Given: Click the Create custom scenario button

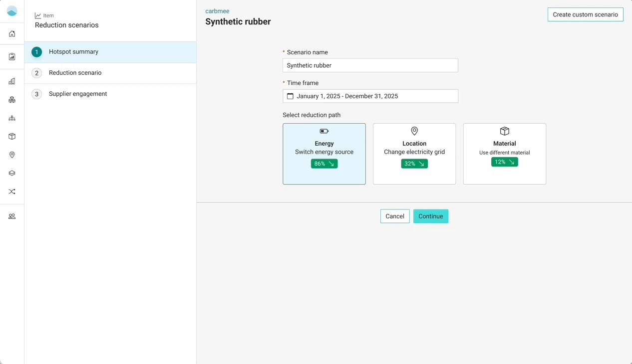Looking at the screenshot, I should pyautogui.click(x=585, y=14).
